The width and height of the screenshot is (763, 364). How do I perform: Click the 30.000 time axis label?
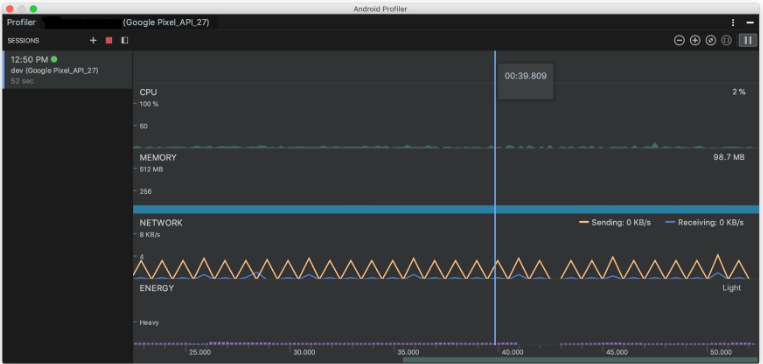(x=304, y=352)
